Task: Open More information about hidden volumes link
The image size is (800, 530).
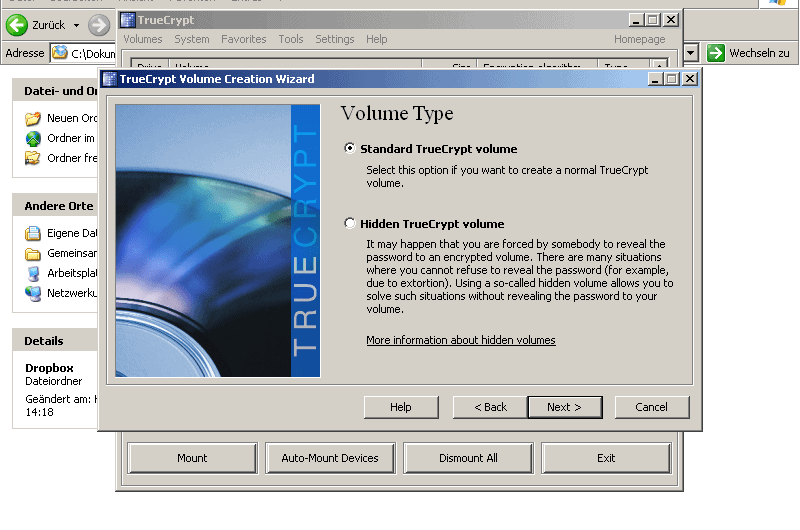Action: (460, 340)
